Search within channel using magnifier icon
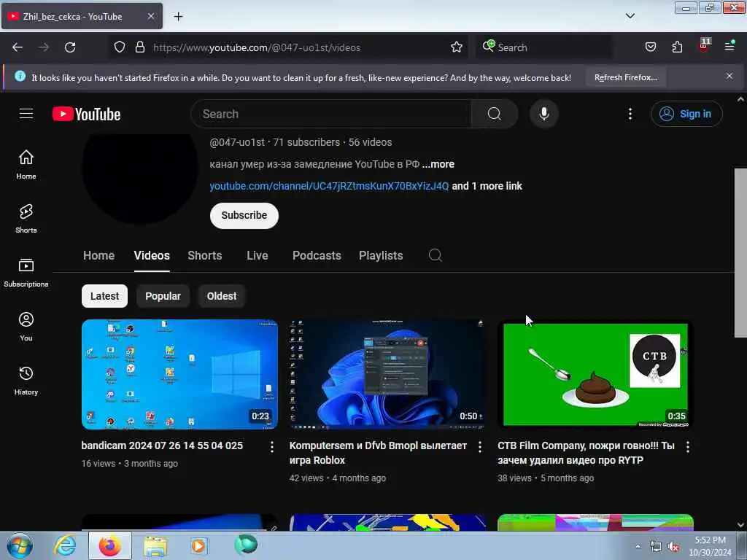Image resolution: width=747 pixels, height=560 pixels. [x=435, y=255]
